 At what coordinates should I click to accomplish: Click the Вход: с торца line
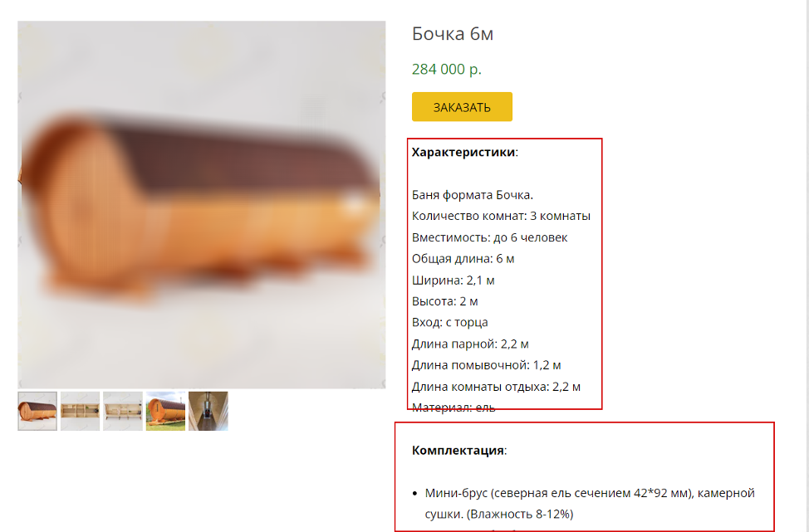point(450,323)
